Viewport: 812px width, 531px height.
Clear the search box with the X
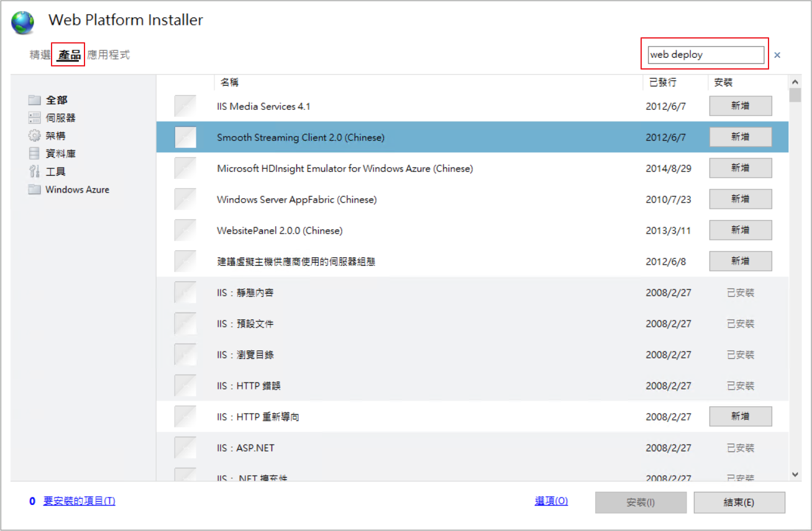(777, 55)
